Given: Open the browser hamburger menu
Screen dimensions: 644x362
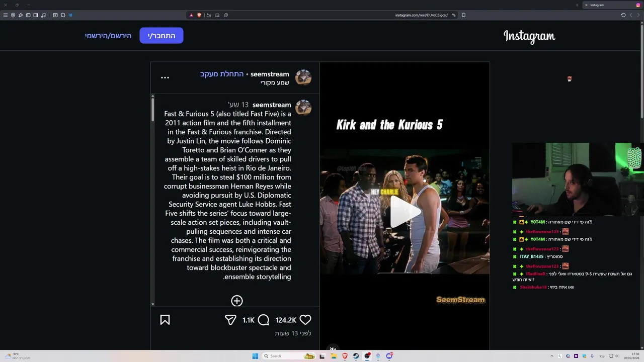Looking at the screenshot, I should (x=6, y=15).
